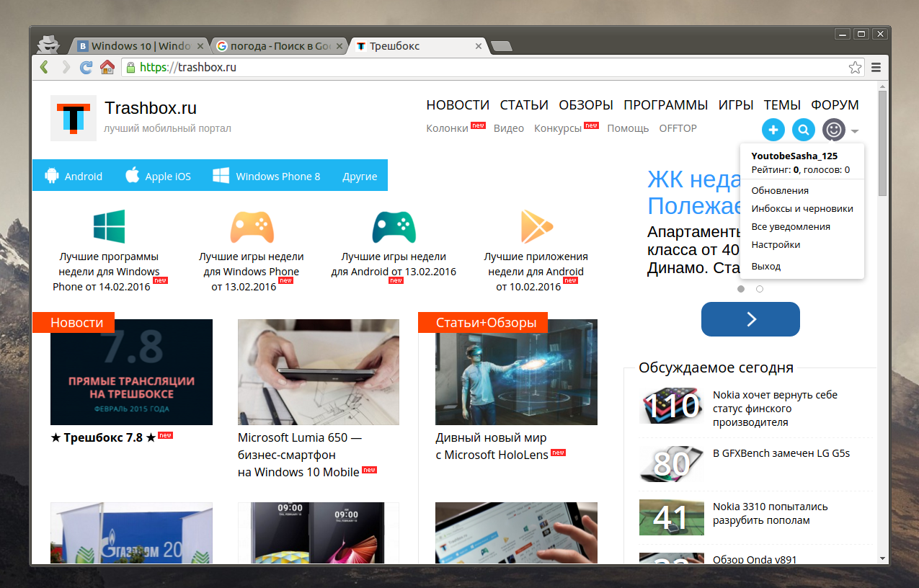Click the blue ad arrow button
Screen dimensions: 919x588
(x=750, y=319)
